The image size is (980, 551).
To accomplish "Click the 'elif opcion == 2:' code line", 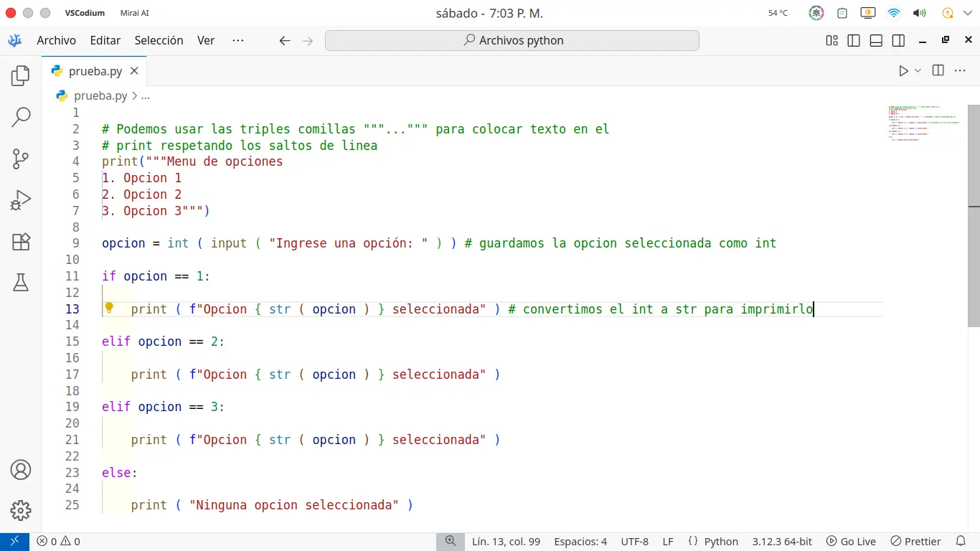I will 163,342.
